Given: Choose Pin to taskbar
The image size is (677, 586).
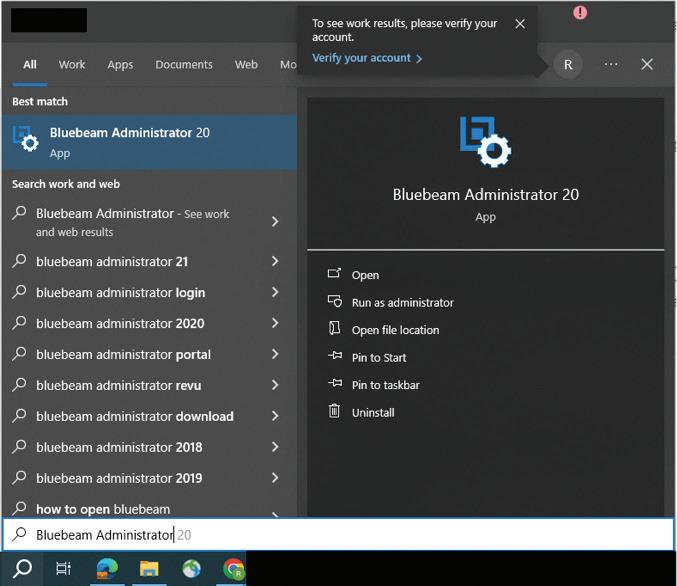Looking at the screenshot, I should pyautogui.click(x=386, y=385).
